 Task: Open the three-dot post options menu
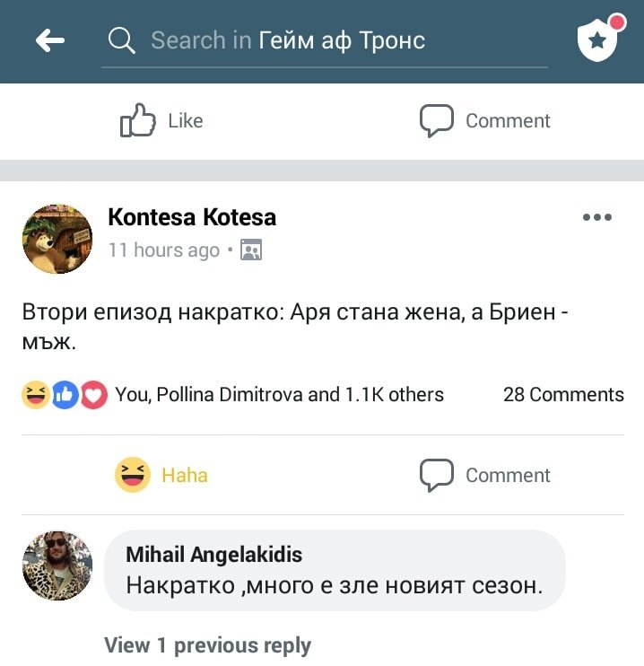point(597,217)
